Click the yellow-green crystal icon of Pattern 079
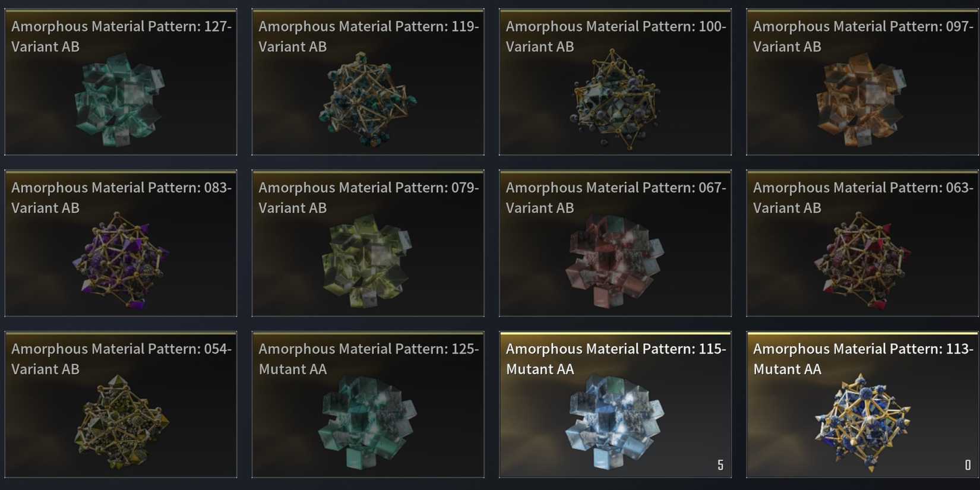Image resolution: width=980 pixels, height=490 pixels. coord(368,261)
